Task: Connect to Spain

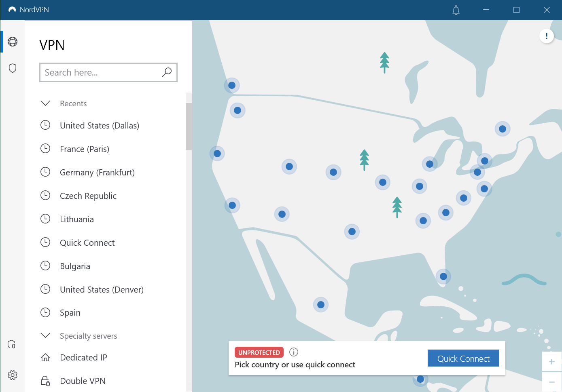Action: (70, 313)
